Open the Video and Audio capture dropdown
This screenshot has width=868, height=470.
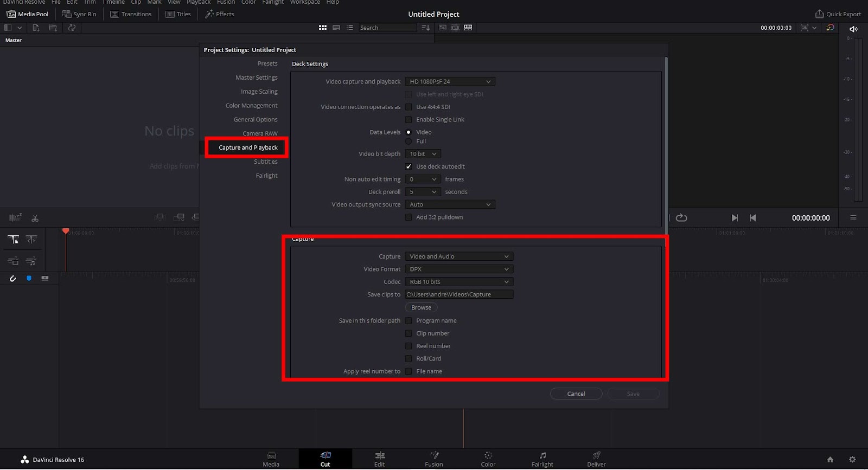tap(459, 256)
